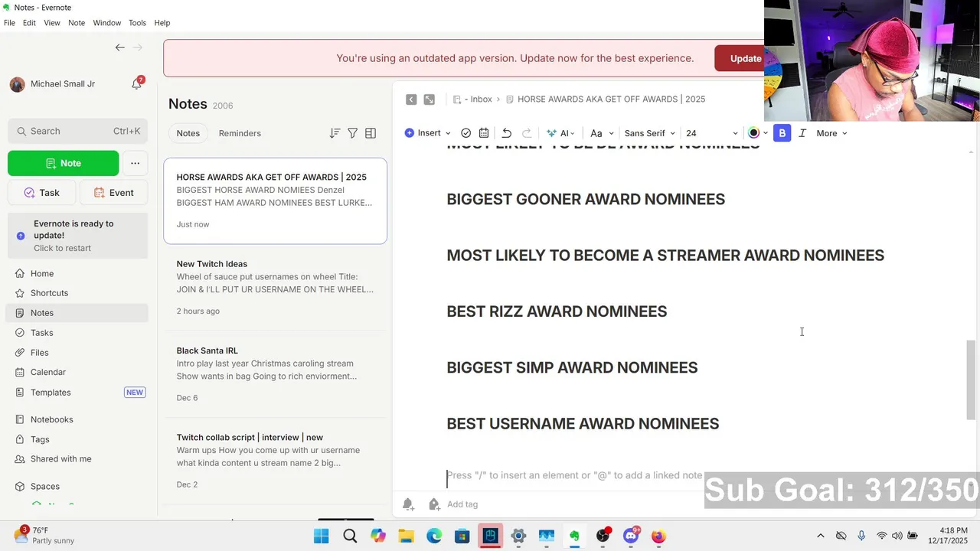This screenshot has height=551, width=980.
Task: Open more creation options (three dots)
Action: (135, 163)
